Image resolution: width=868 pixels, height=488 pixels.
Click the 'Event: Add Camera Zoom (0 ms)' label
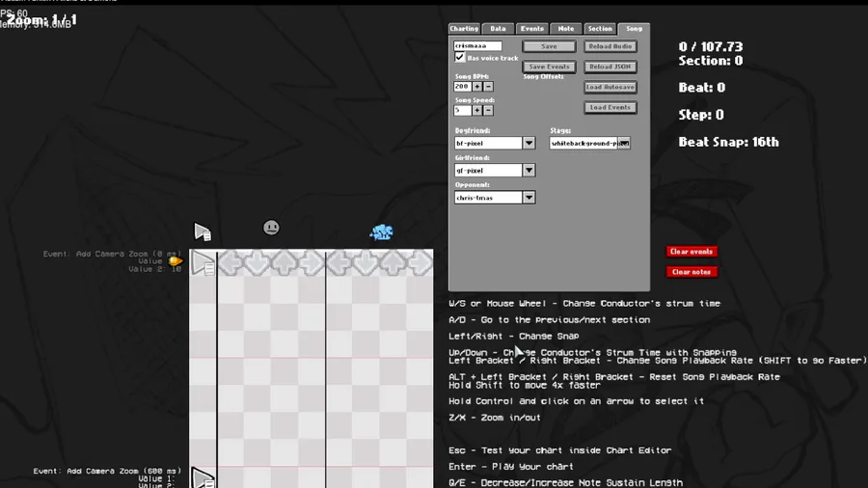click(x=113, y=254)
